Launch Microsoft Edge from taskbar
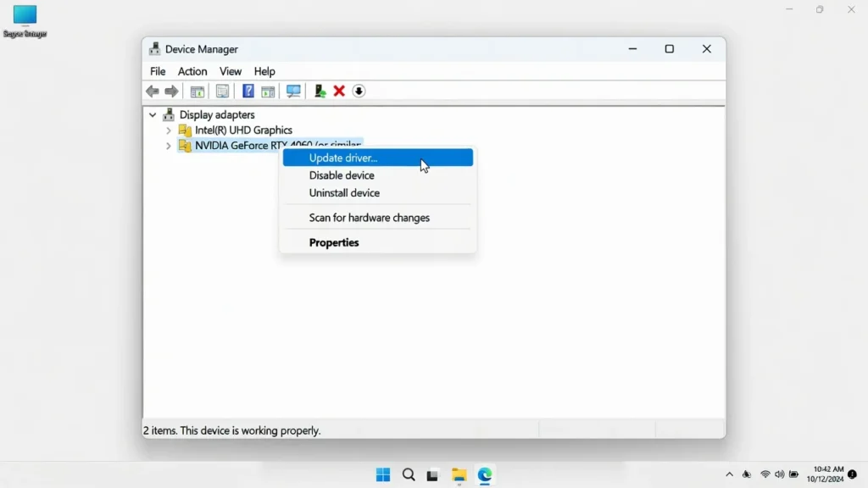The width and height of the screenshot is (868, 488). click(x=485, y=474)
